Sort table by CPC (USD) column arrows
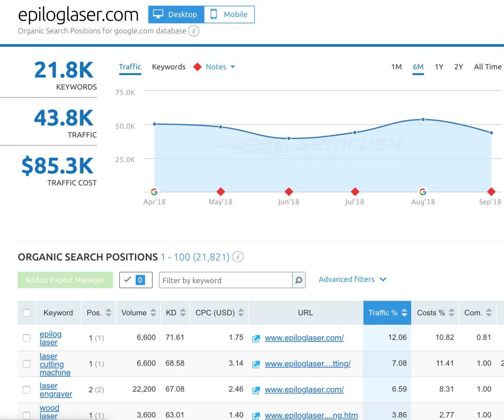 point(241,313)
